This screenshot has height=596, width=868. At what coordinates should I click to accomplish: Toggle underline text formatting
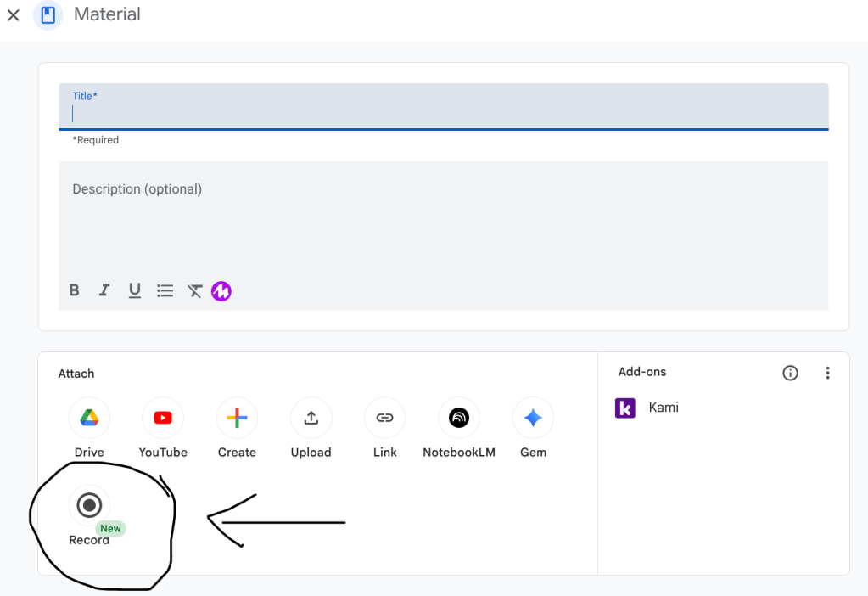tap(134, 290)
